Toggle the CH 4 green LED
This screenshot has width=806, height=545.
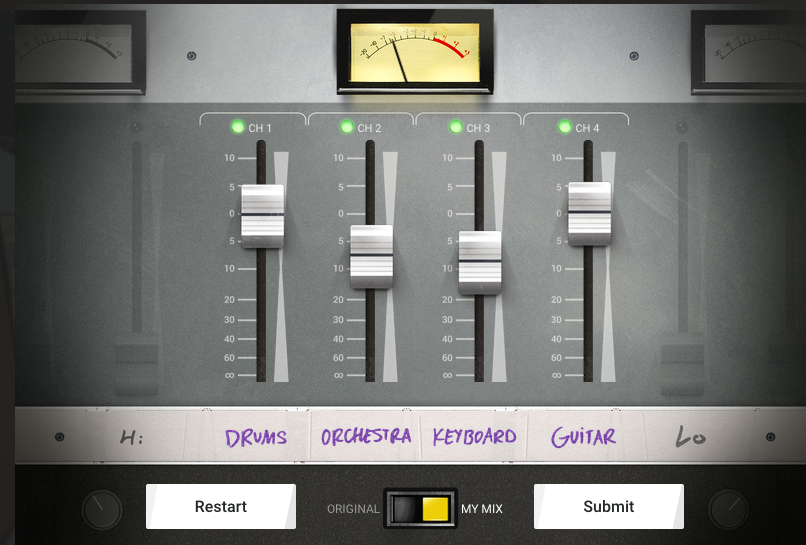pos(565,126)
